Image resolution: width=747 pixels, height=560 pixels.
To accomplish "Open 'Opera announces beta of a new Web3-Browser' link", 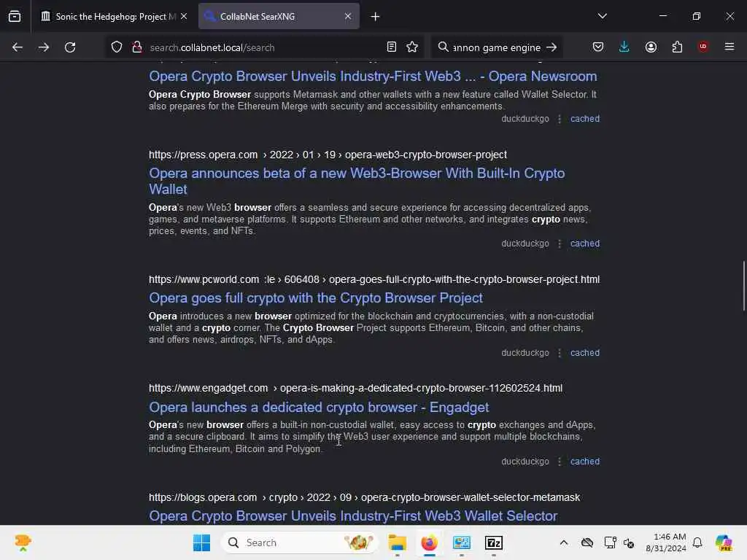I will click(x=356, y=181).
